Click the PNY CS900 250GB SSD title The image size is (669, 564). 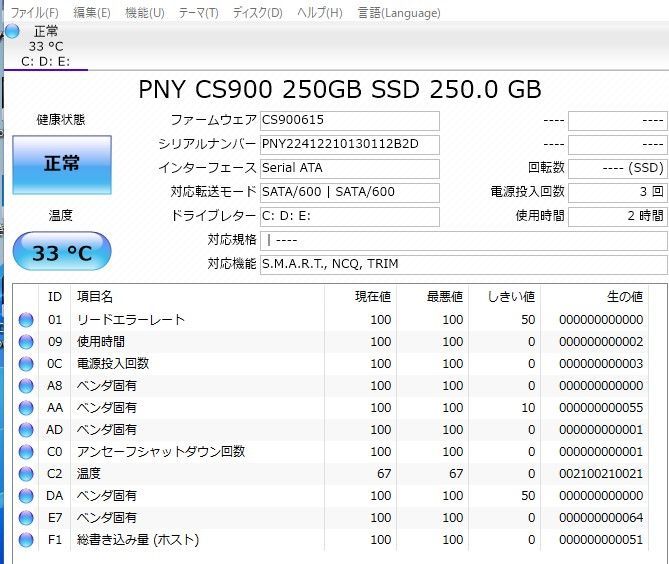(340, 90)
